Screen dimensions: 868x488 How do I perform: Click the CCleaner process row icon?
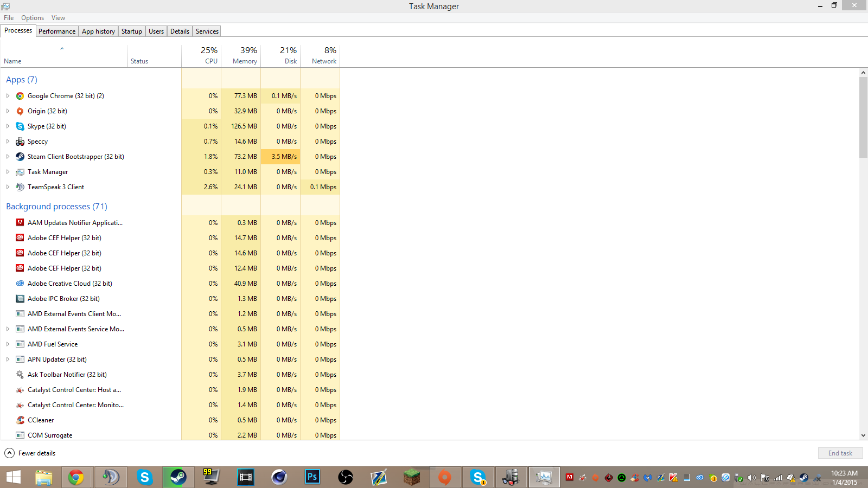20,420
